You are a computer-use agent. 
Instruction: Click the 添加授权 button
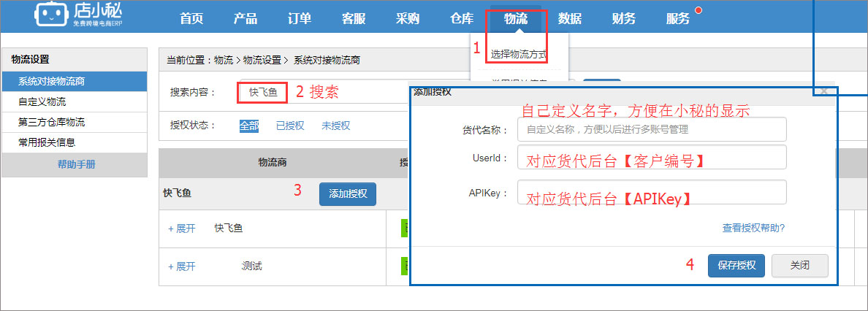click(348, 193)
